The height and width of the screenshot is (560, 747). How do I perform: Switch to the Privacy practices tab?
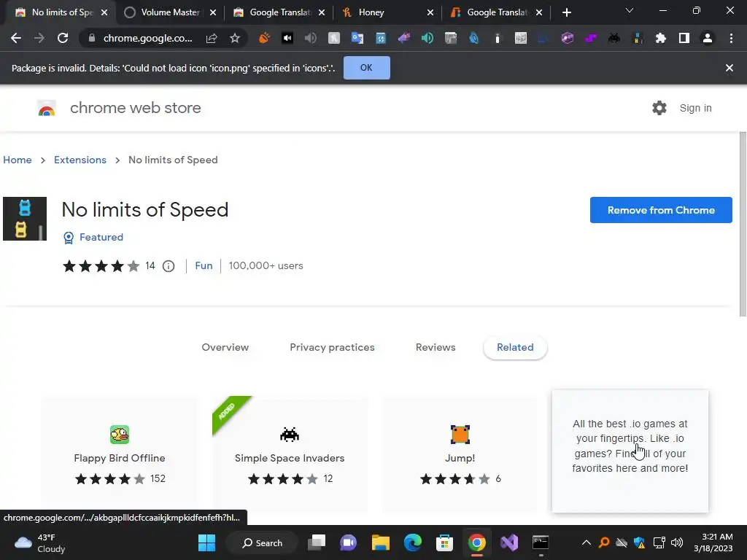coord(332,347)
